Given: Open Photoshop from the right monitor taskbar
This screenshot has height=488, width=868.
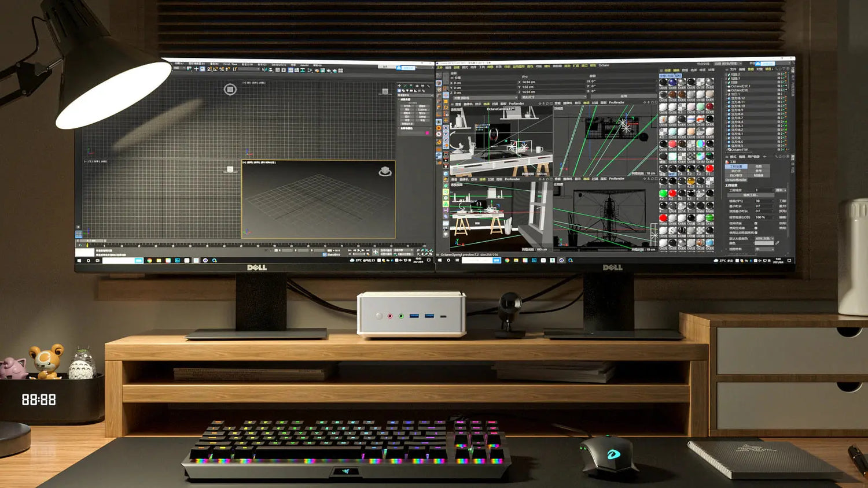Looking at the screenshot, I should click(534, 261).
